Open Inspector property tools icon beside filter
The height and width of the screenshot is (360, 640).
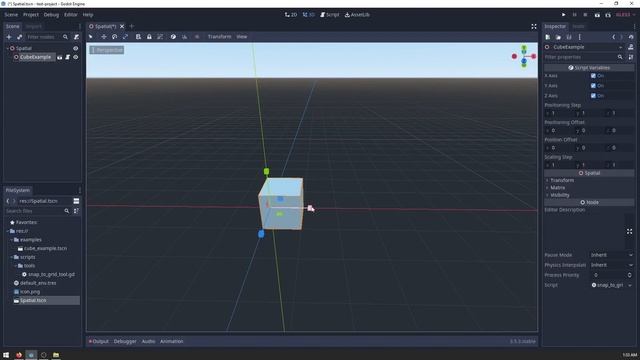631,57
